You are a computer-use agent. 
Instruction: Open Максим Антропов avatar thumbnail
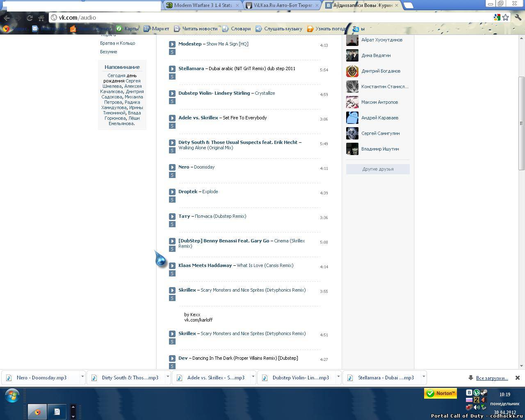point(352,102)
